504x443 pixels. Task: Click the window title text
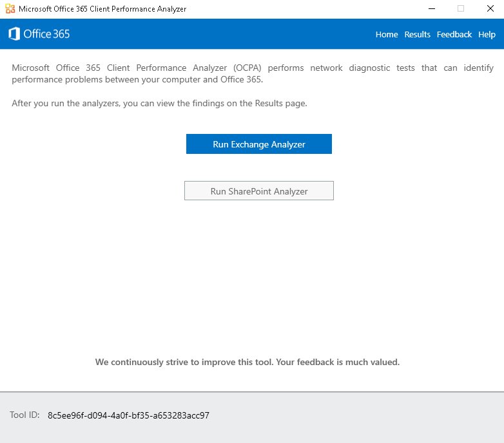tap(102, 9)
